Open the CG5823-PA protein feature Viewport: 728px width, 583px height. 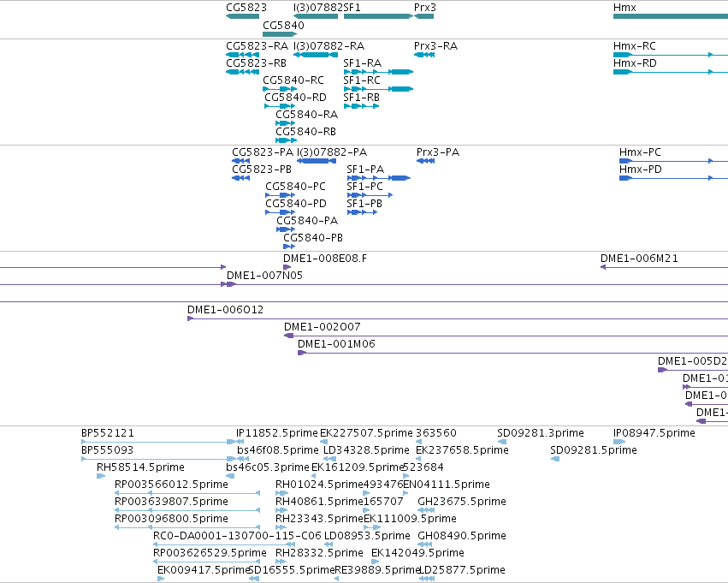coord(241,161)
